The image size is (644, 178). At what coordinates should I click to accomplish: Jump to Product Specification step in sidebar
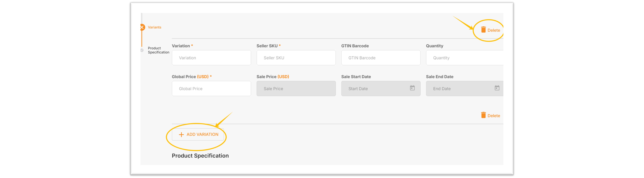[x=158, y=50]
